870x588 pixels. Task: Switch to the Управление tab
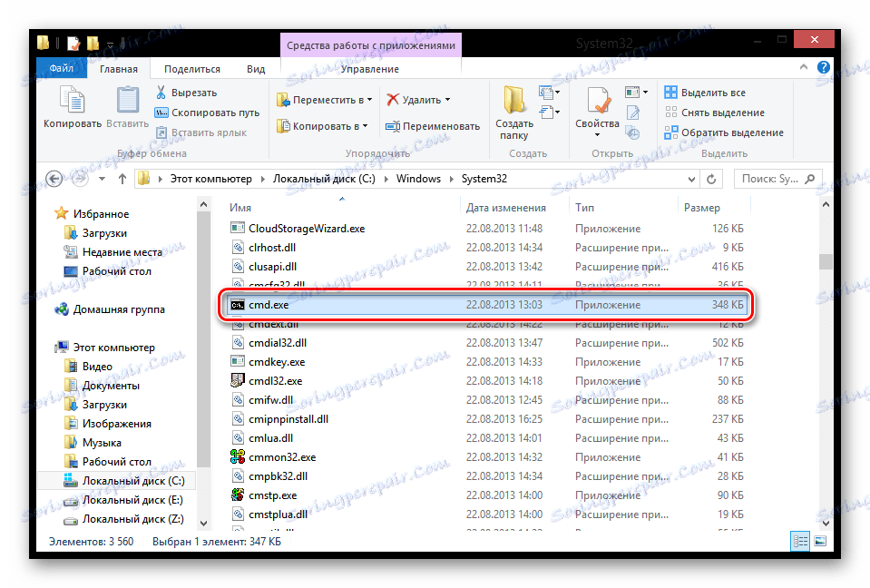(370, 69)
